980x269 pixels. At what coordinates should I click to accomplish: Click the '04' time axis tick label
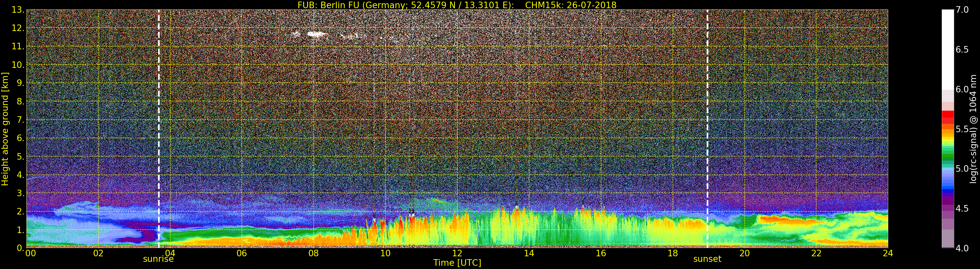pyautogui.click(x=170, y=253)
